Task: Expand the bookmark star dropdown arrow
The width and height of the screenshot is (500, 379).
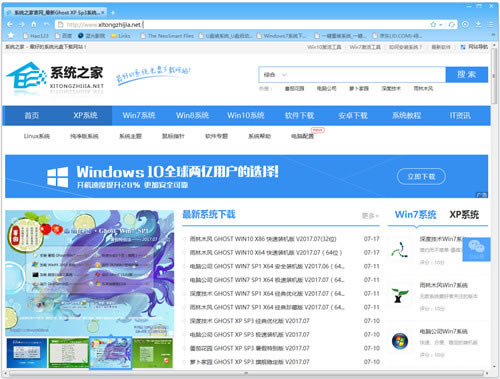Action: [x=441, y=25]
